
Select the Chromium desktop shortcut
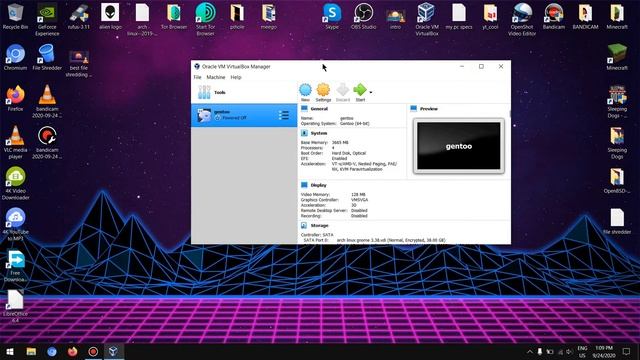point(16,58)
